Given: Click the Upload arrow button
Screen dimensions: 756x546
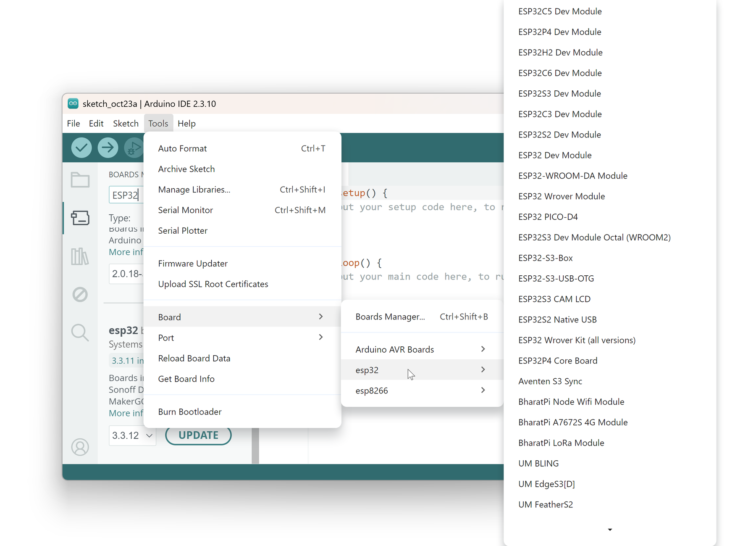Looking at the screenshot, I should pyautogui.click(x=108, y=148).
